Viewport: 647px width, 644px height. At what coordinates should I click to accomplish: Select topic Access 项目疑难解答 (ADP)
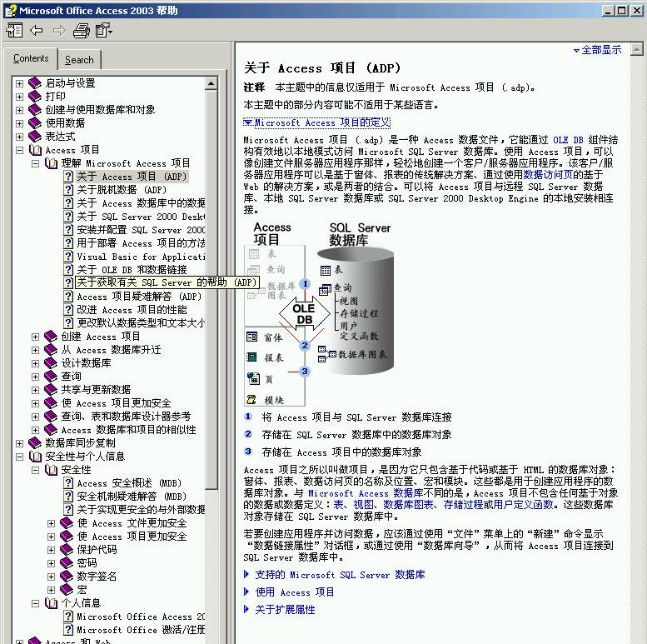pyautogui.click(x=139, y=297)
